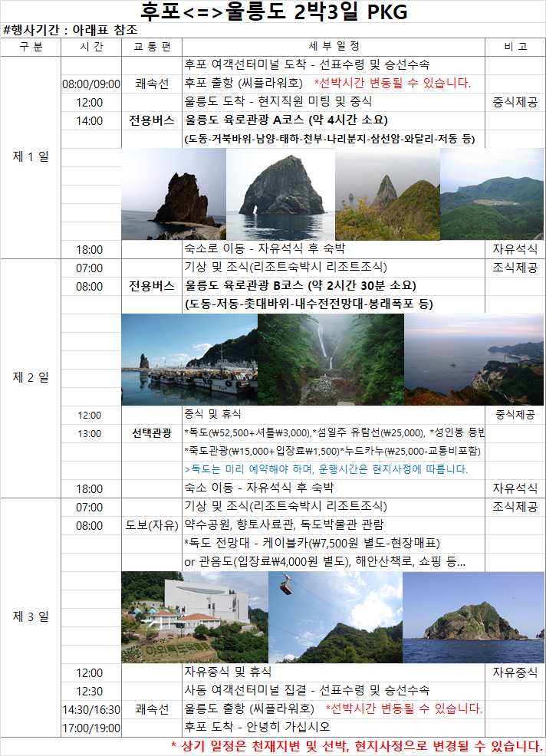Click '*죽도관광(₩15,000+입장료₩1,500)' line
546x756 pixels.
point(332,452)
